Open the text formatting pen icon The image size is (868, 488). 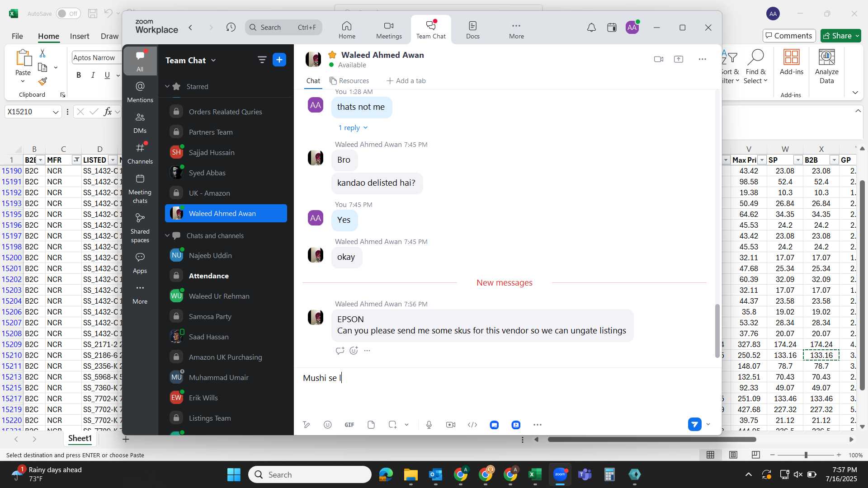point(307,425)
